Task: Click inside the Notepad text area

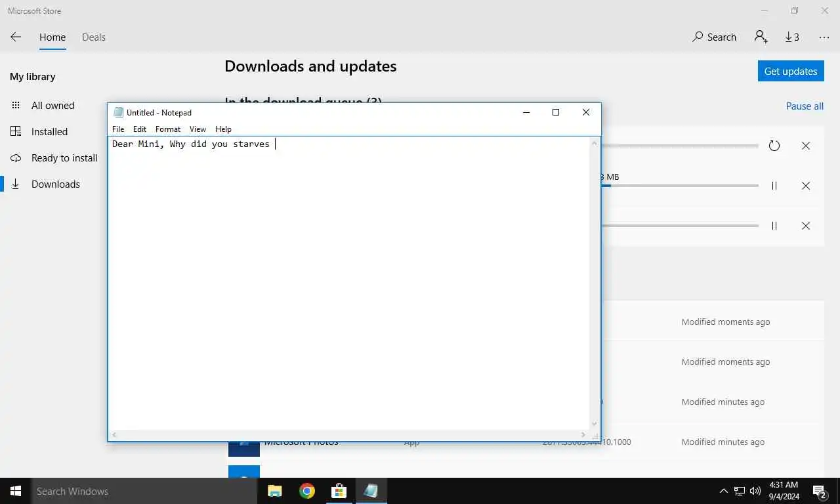Action: click(x=349, y=282)
